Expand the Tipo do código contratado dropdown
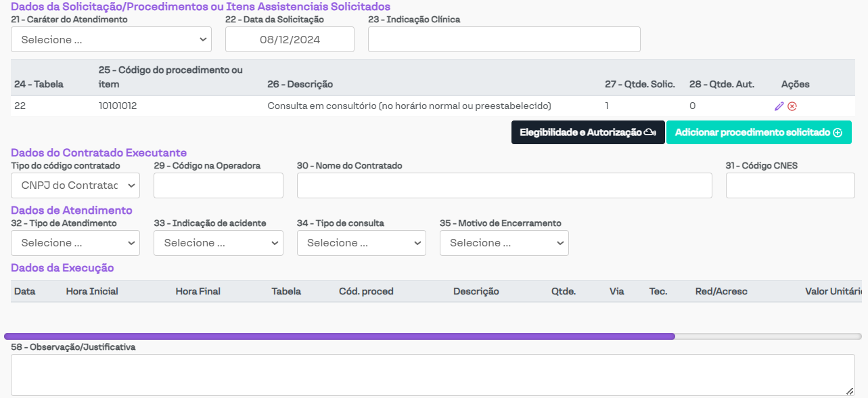The image size is (868, 398). tap(75, 185)
